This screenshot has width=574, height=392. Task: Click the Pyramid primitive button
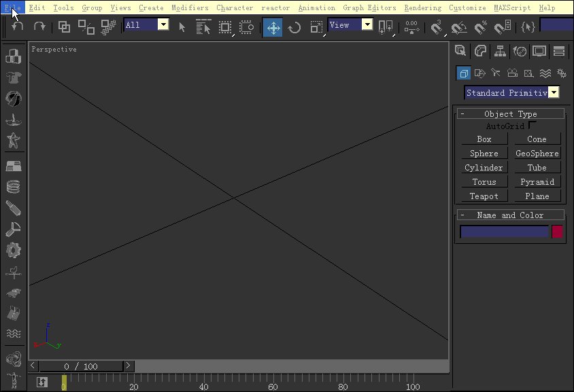click(537, 182)
